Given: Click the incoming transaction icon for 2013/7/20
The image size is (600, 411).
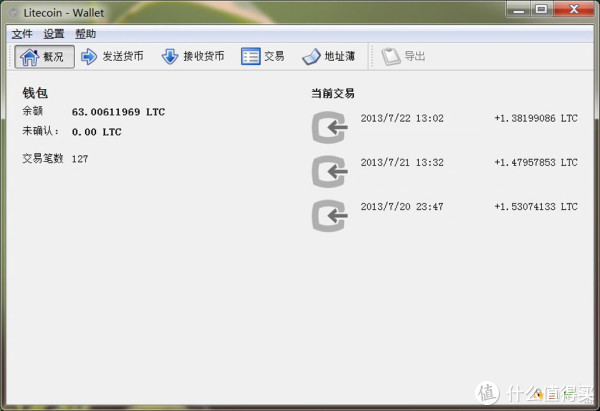Looking at the screenshot, I should pyautogui.click(x=330, y=215).
